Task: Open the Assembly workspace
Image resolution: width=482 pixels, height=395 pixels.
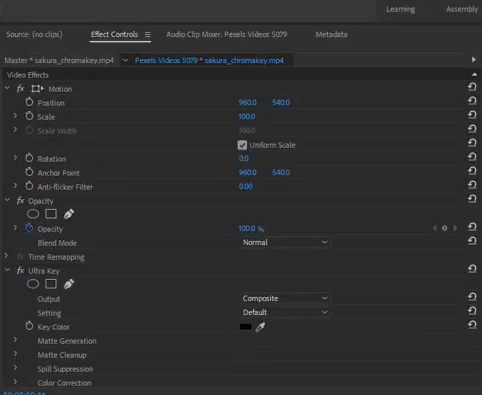Action: pos(462,9)
